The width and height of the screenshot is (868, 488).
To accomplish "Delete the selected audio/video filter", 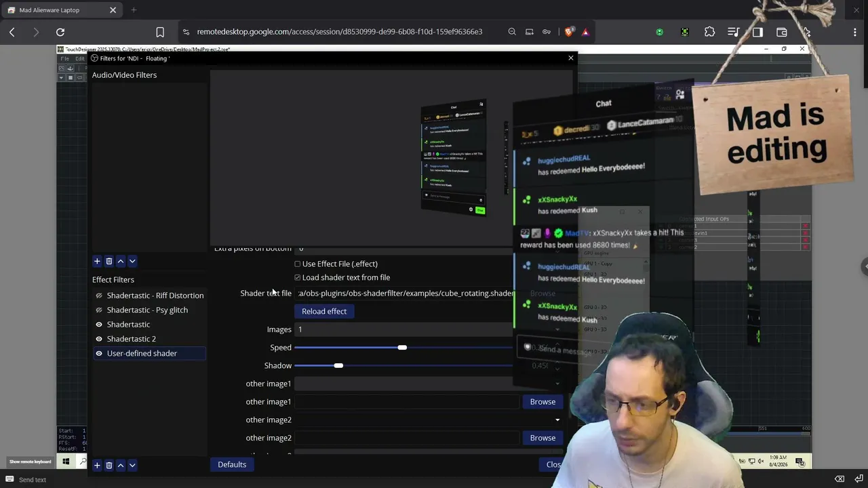I will coord(108,261).
